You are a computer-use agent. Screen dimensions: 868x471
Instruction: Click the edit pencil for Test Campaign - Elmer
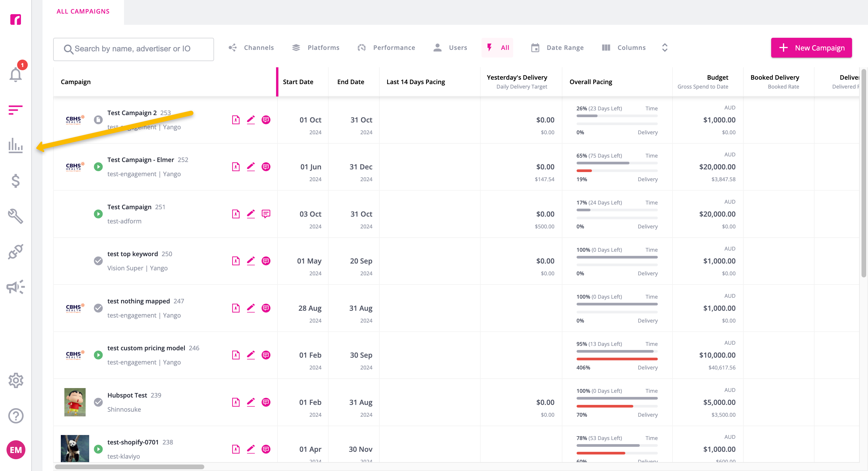click(x=251, y=167)
